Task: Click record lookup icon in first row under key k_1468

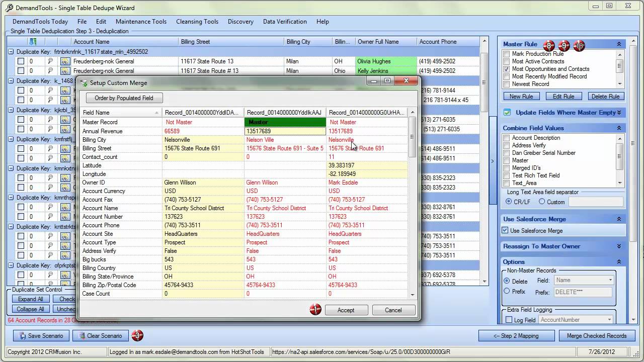Action: point(65,90)
